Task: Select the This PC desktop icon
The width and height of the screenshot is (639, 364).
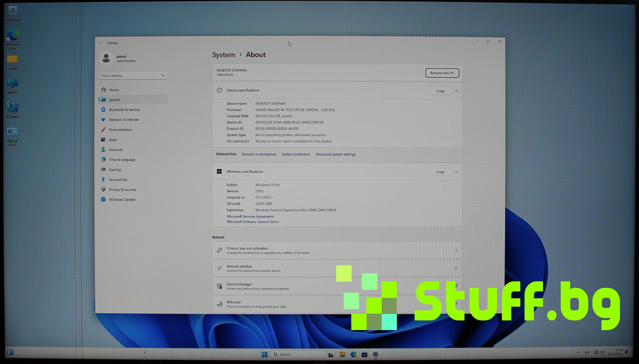Action: pos(12,86)
